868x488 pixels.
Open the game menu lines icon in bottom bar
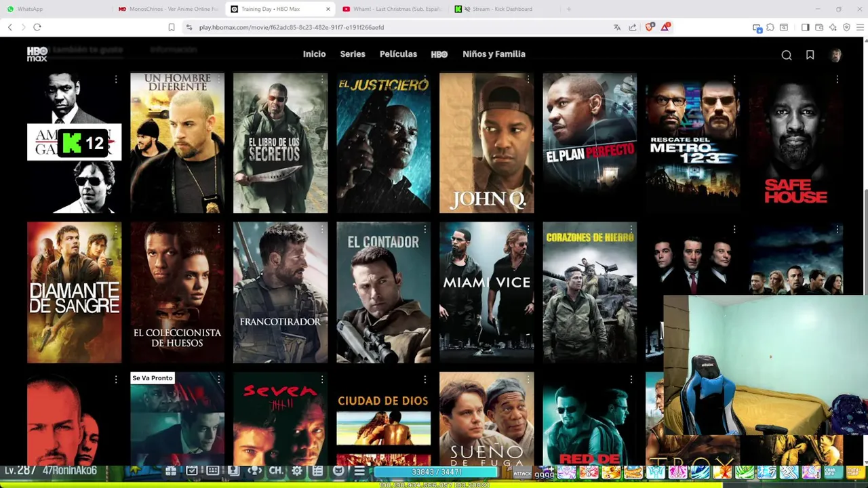[x=359, y=471]
